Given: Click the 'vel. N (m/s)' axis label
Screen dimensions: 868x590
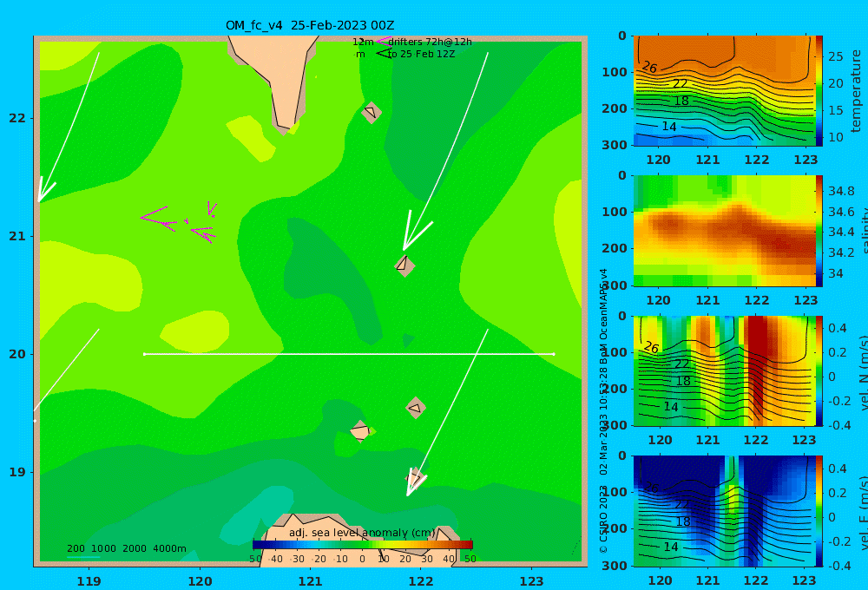Looking at the screenshot, I should [863, 374].
